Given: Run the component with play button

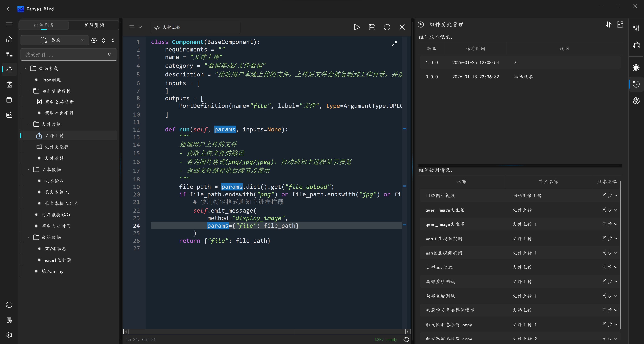Looking at the screenshot, I should coord(357,27).
